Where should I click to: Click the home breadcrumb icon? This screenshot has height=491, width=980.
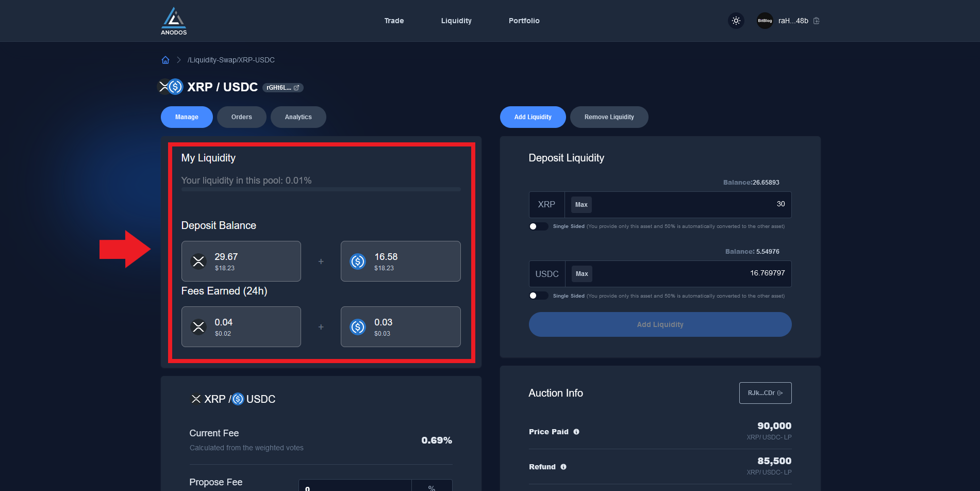[x=165, y=60]
